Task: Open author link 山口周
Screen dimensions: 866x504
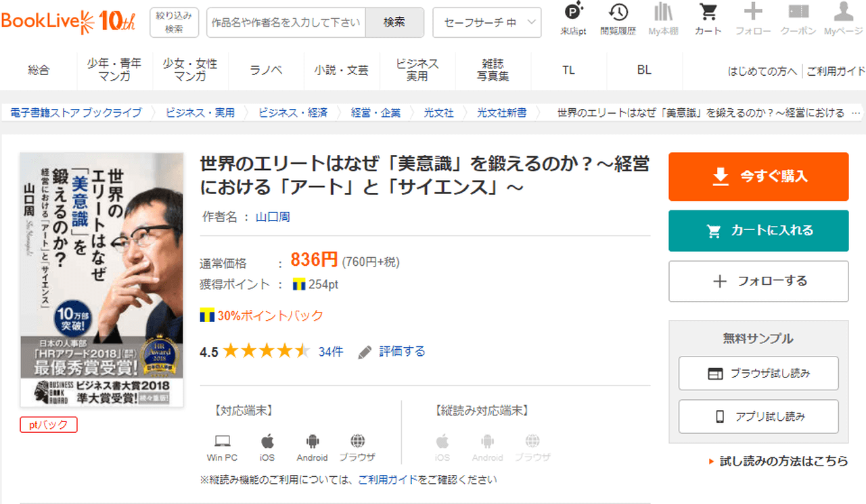Action: click(x=273, y=217)
